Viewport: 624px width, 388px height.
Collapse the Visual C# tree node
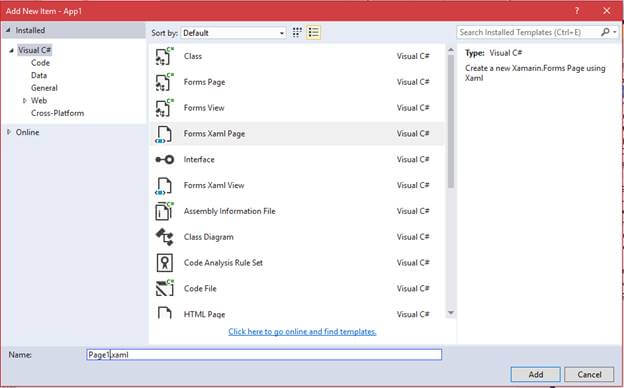[12, 51]
